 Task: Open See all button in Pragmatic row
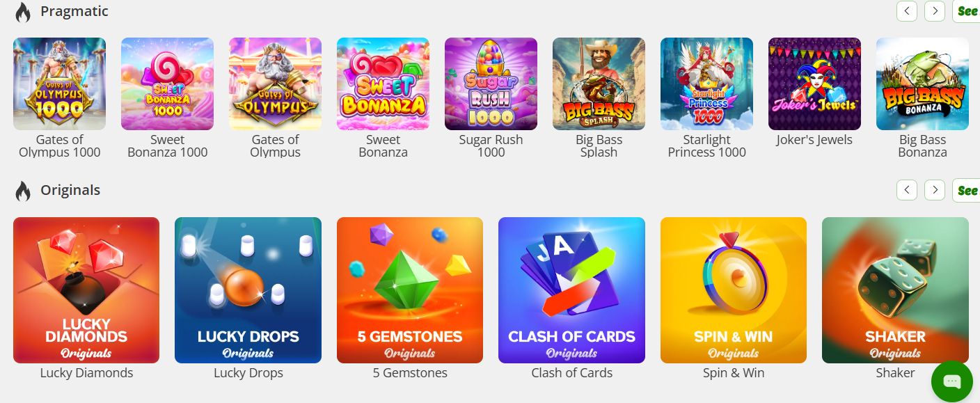click(x=966, y=11)
